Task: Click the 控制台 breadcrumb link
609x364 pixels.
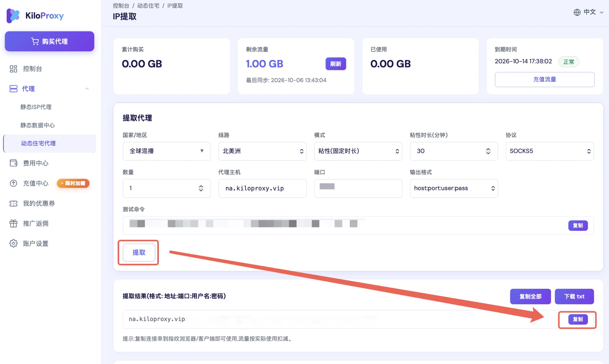Action: click(121, 6)
